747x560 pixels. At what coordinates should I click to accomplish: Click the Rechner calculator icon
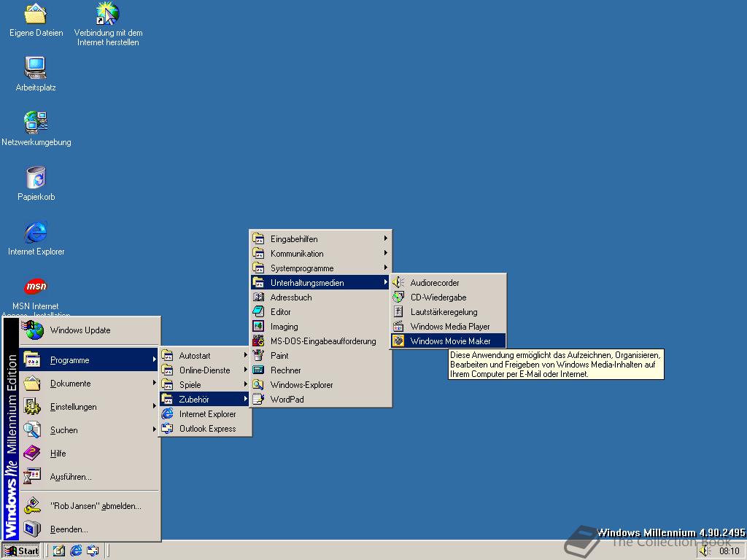(x=258, y=370)
